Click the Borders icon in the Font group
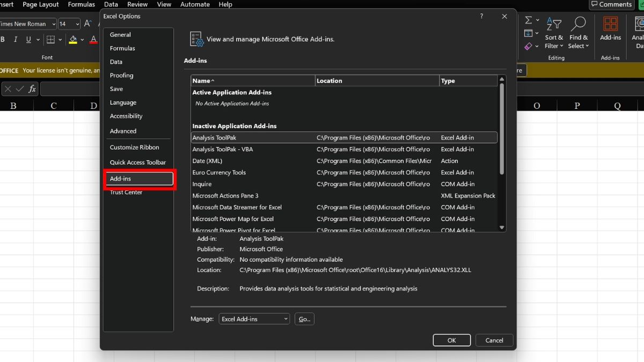The width and height of the screenshot is (644, 362). pyautogui.click(x=50, y=40)
